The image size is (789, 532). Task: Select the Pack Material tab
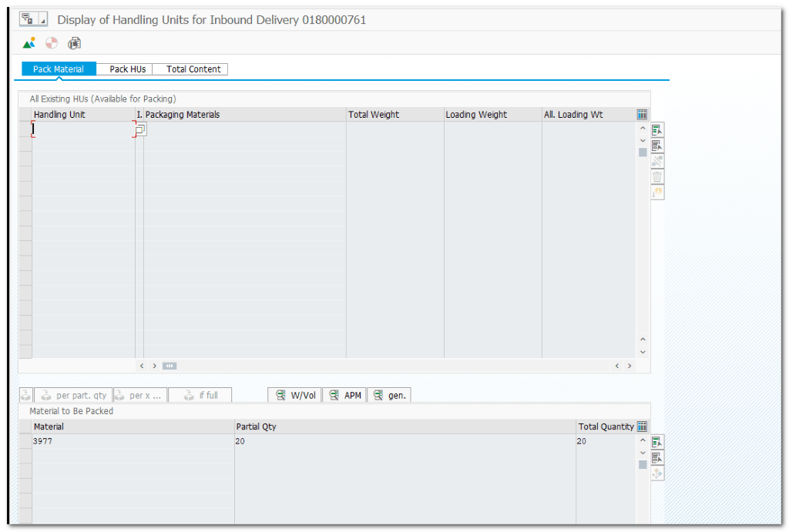point(59,69)
